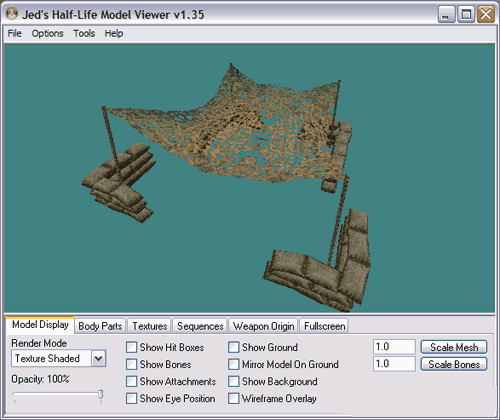Toggle Show Bones checkbox
Screen dimensions: 500x420
(132, 364)
